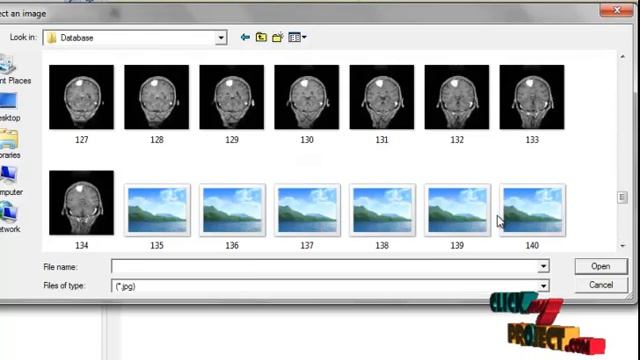
Task: Select brain scan thumbnail 127
Action: [82, 97]
